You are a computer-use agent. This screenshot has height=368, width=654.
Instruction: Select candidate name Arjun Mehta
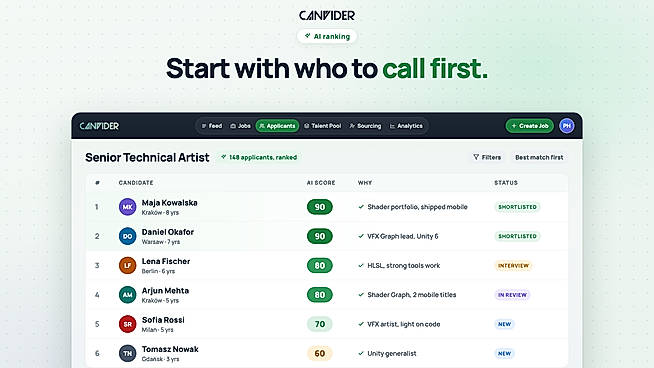tap(165, 290)
